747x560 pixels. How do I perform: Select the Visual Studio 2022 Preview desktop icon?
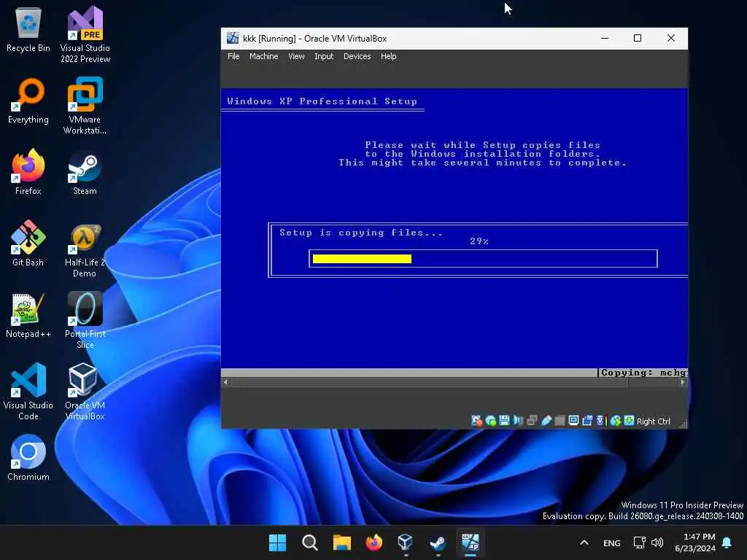85,35
